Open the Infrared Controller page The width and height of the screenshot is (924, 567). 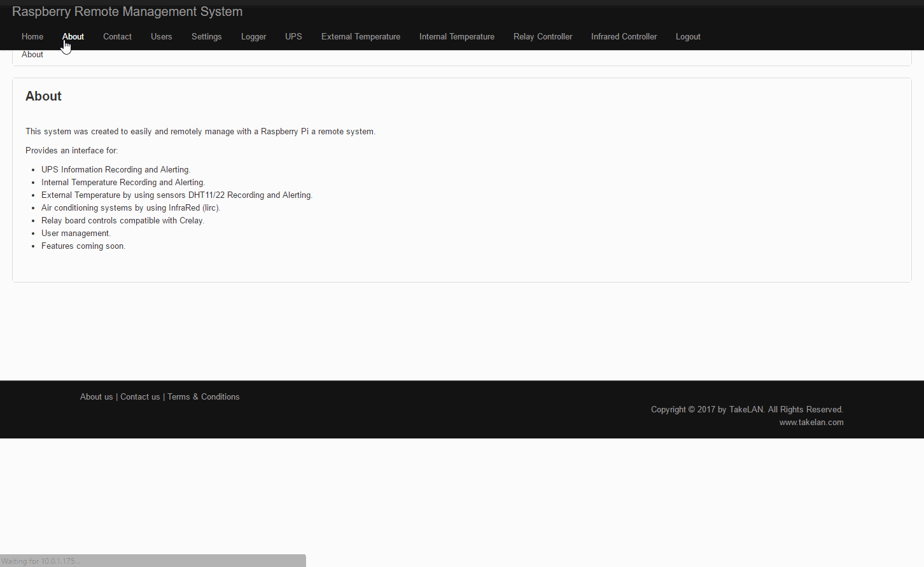(624, 37)
